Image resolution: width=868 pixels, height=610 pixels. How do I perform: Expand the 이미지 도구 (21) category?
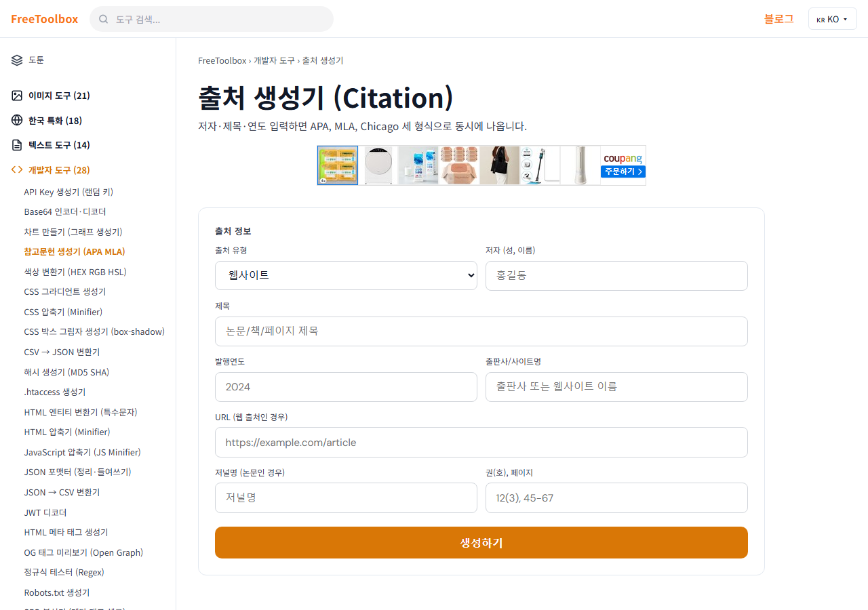coord(59,96)
